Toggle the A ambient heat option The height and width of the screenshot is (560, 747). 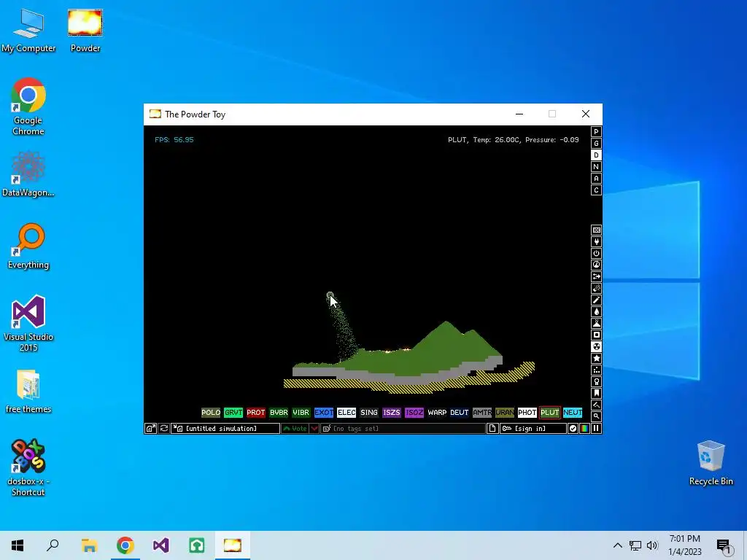596,179
